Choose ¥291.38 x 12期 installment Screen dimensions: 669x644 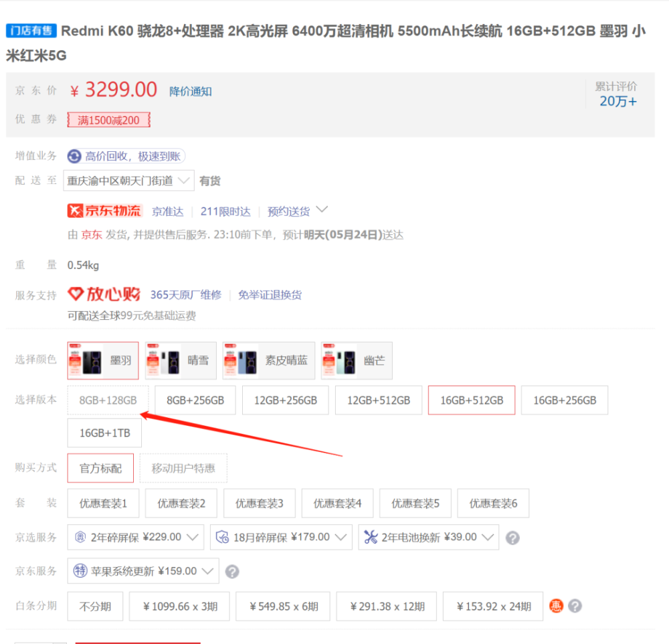(x=387, y=606)
